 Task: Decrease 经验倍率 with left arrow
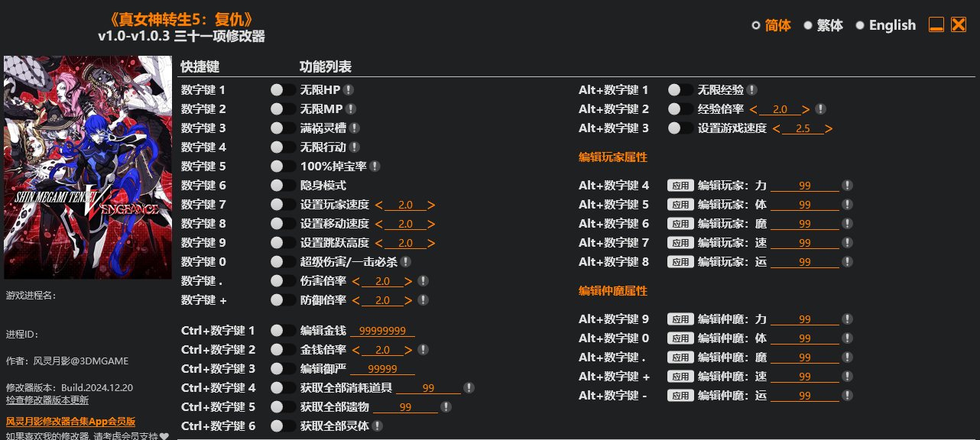(753, 109)
